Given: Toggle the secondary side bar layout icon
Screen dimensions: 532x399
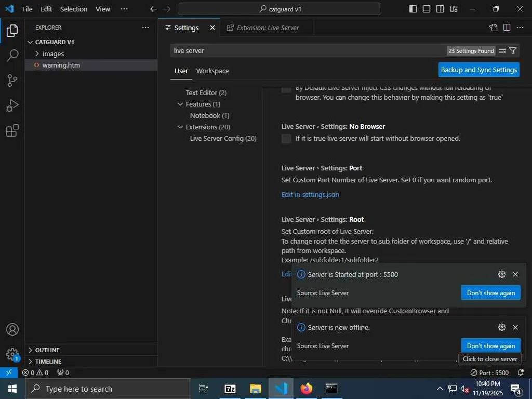Looking at the screenshot, I should coord(440,9).
